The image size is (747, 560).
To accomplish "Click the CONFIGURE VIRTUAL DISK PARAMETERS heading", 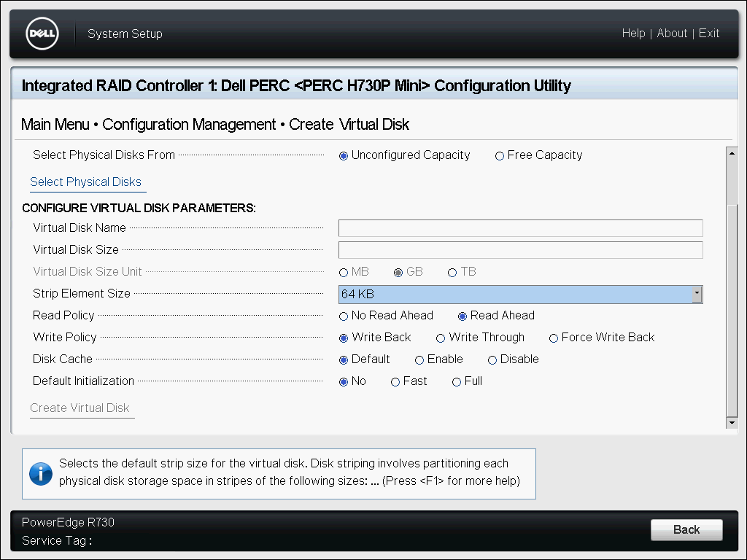I will tap(139, 208).
